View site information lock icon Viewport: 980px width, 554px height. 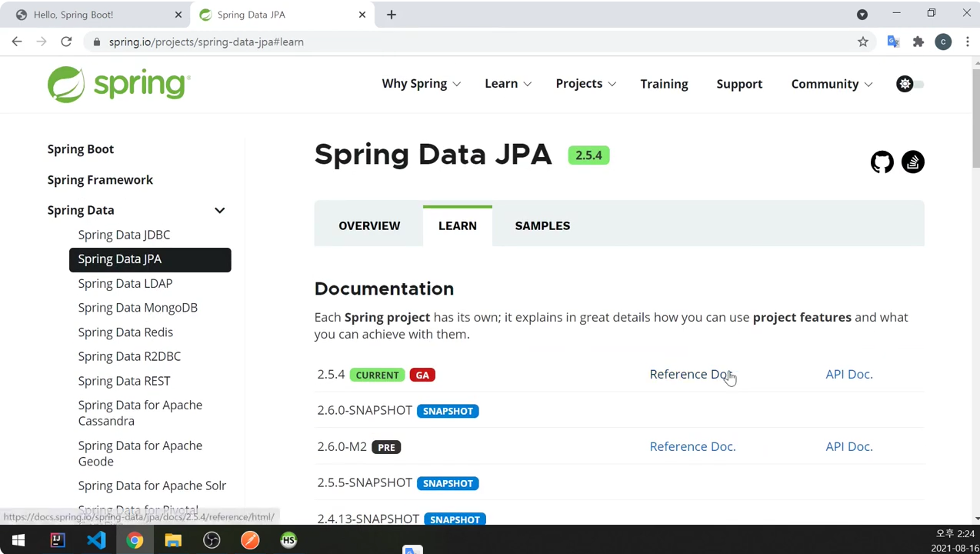(x=97, y=42)
